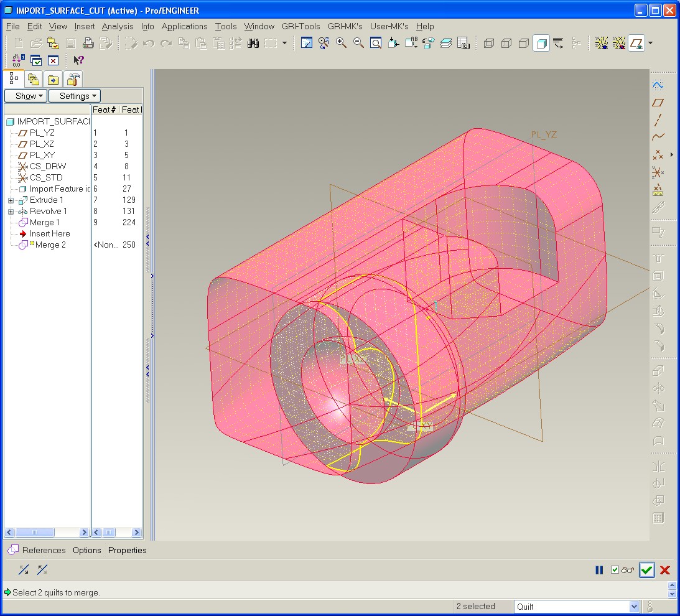This screenshot has height=616, width=680.
Task: Click the Zoom Out magnifier
Action: point(358,43)
